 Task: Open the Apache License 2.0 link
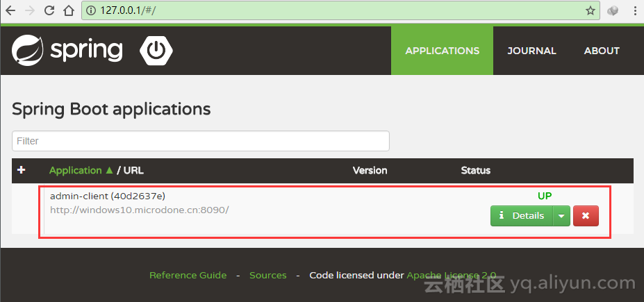pyautogui.click(x=452, y=275)
